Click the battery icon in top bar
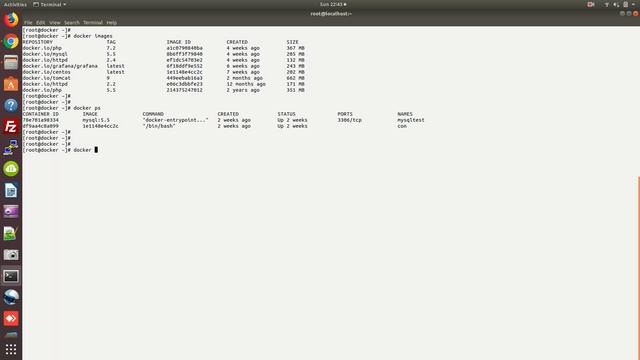This screenshot has height=360, width=640. tap(625, 4)
